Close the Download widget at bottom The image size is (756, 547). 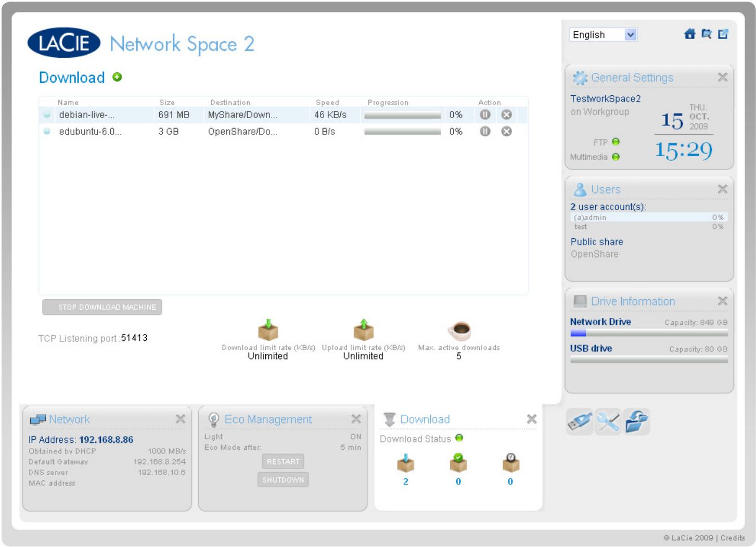pos(532,419)
